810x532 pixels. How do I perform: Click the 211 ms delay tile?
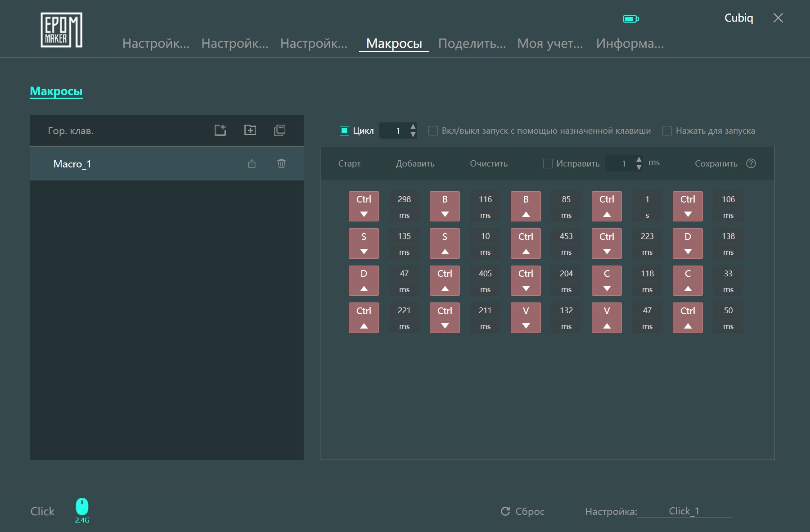point(485,318)
